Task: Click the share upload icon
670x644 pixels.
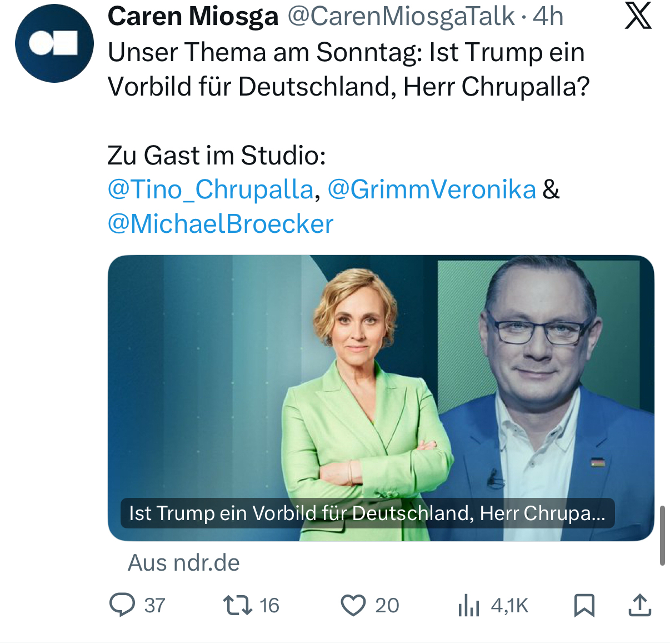Action: (x=639, y=605)
